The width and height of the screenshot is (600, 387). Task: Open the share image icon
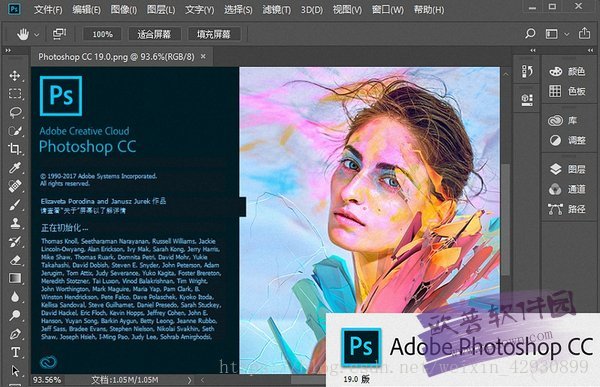click(584, 33)
